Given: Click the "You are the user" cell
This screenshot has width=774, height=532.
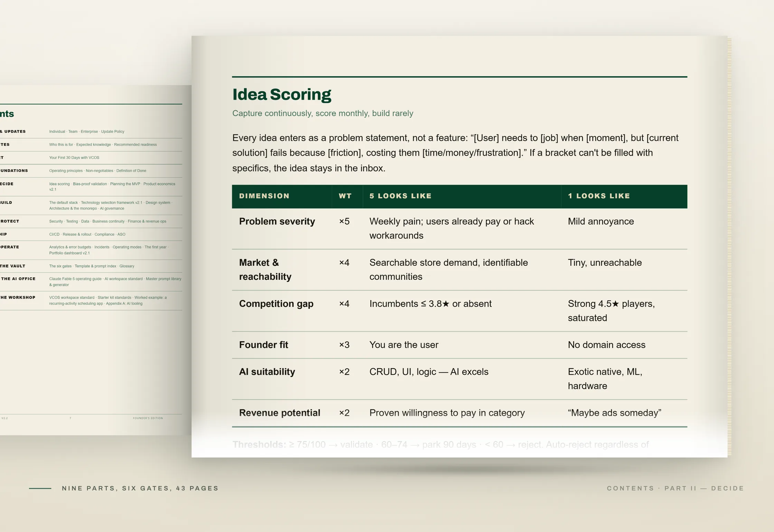Looking at the screenshot, I should pyautogui.click(x=404, y=345).
